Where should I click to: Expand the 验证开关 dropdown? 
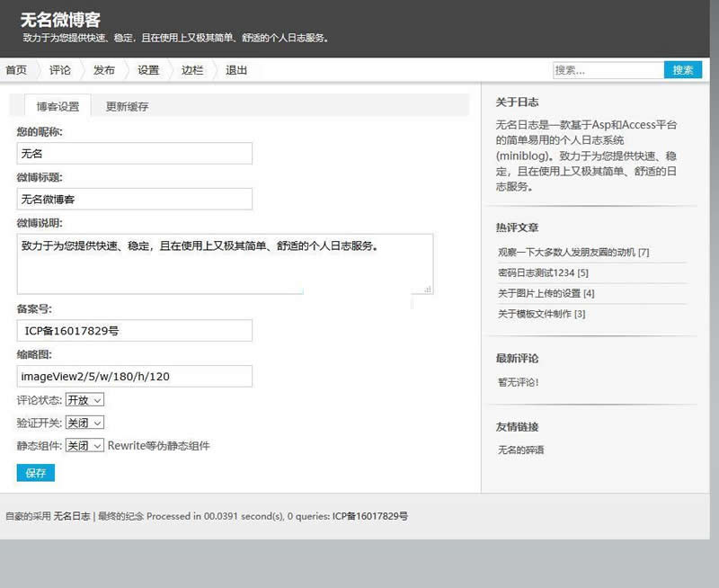coord(84,423)
